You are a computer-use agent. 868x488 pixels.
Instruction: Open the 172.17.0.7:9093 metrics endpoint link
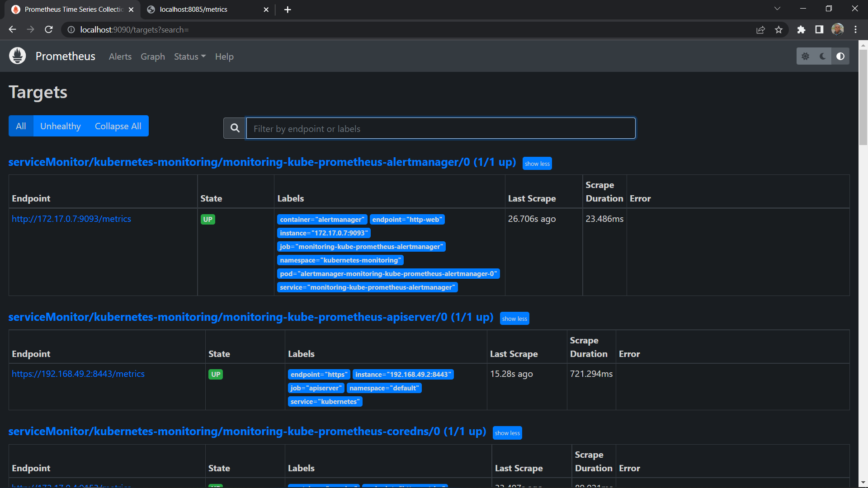[71, 219]
